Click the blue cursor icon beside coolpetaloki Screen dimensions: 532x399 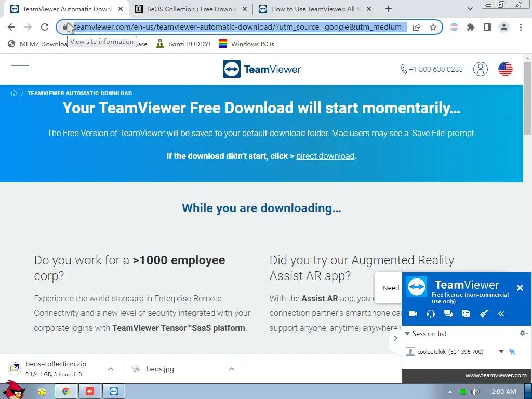coord(512,352)
